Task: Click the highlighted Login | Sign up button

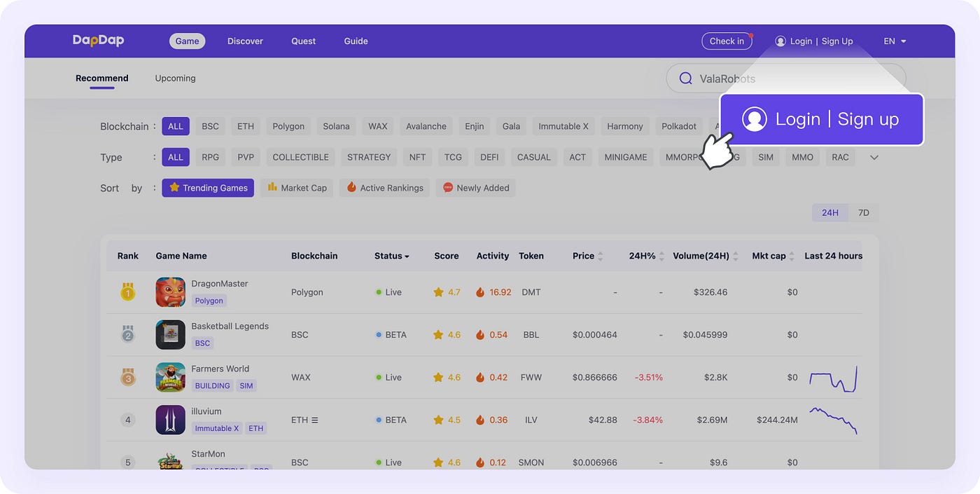Action: pos(822,119)
